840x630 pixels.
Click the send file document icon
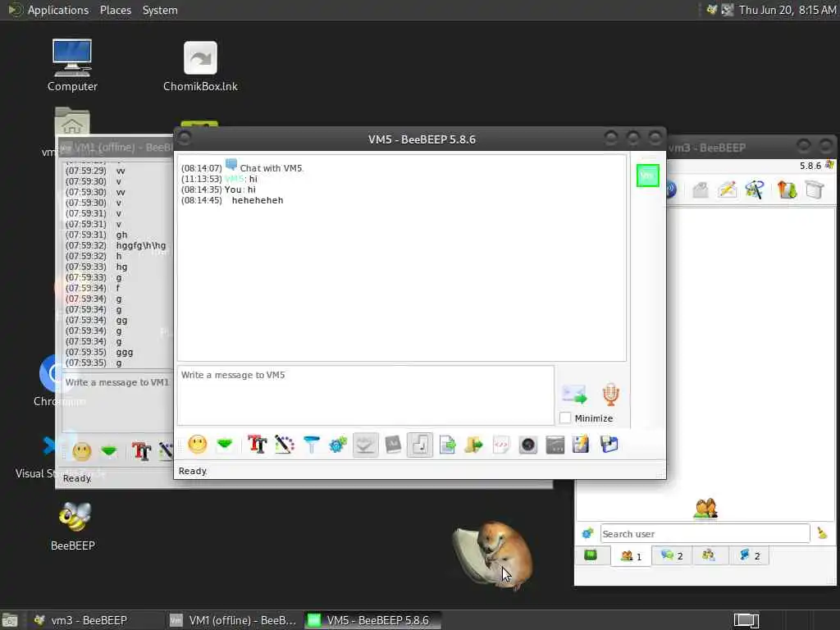[447, 445]
